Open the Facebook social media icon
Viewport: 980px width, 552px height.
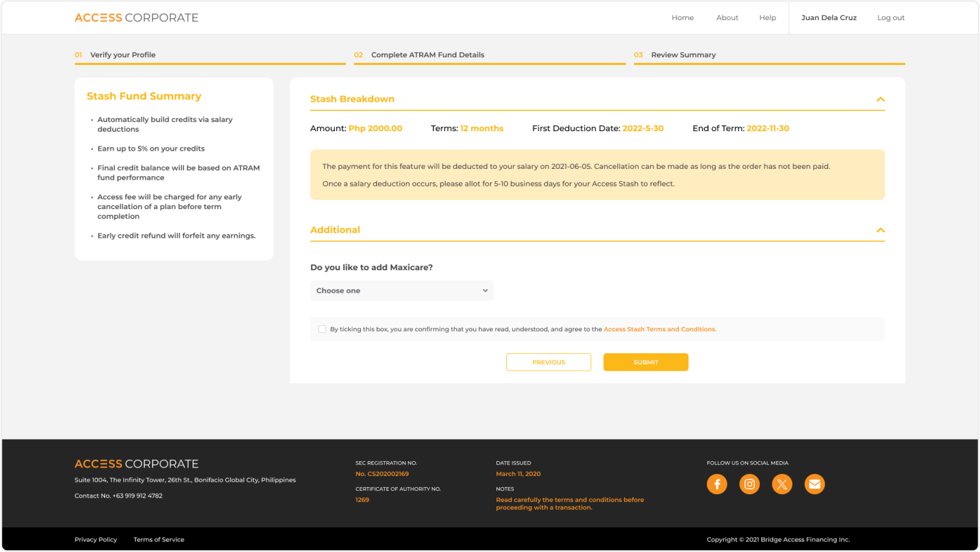point(717,484)
